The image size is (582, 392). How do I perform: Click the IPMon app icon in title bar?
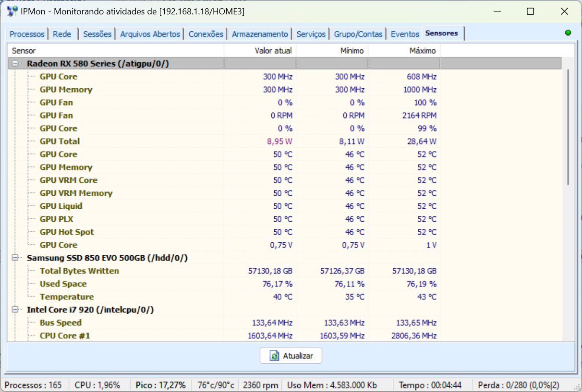pos(12,12)
